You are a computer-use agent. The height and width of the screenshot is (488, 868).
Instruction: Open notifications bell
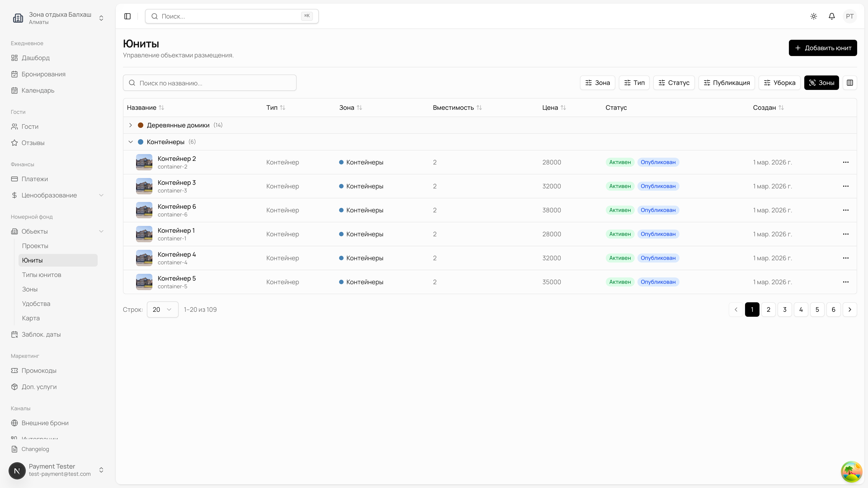(x=832, y=16)
